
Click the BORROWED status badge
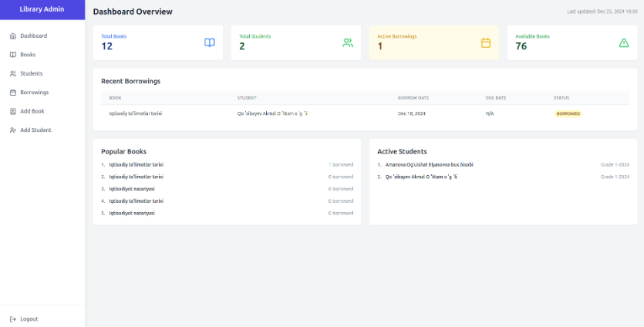(x=568, y=113)
